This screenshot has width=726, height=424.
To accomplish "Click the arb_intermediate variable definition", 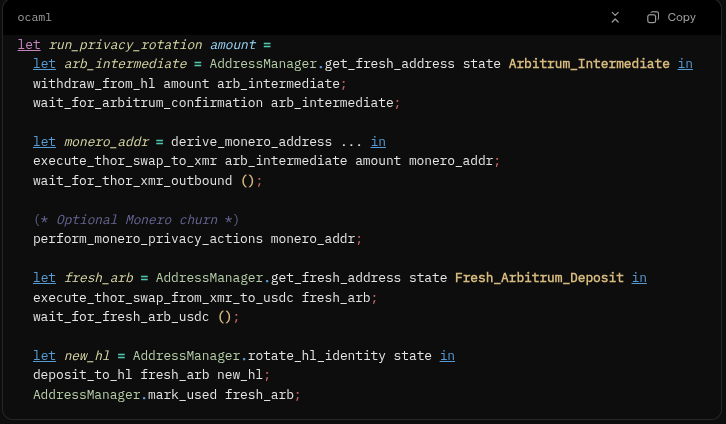I will pyautogui.click(x=125, y=64).
